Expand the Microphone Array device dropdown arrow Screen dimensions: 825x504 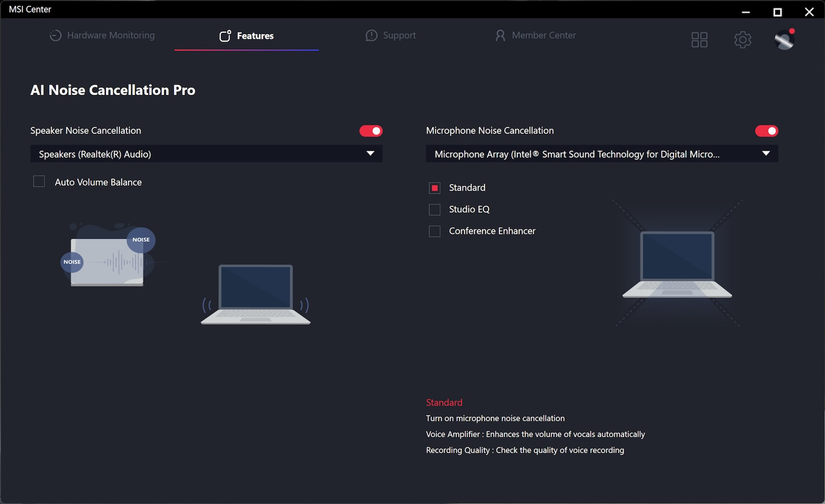766,154
